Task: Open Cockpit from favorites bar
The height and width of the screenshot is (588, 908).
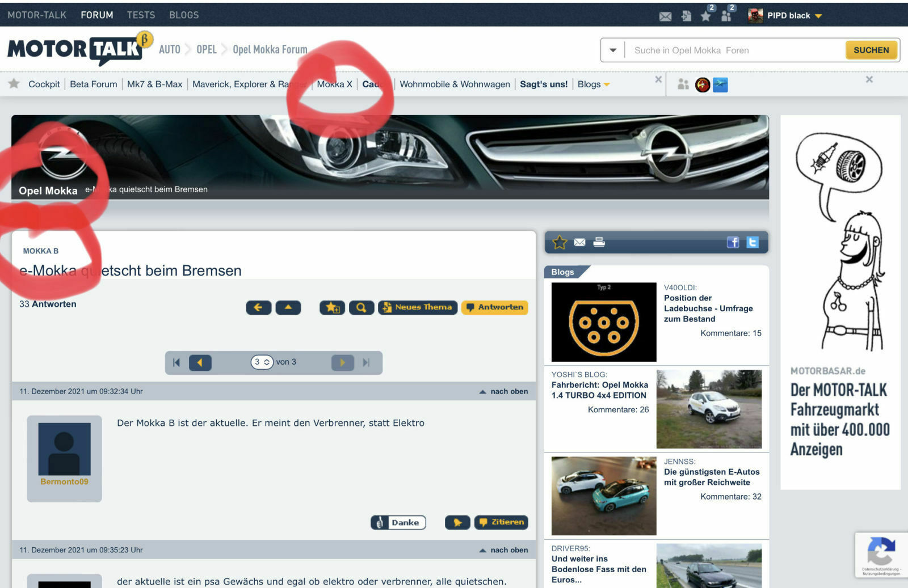Action: point(44,84)
